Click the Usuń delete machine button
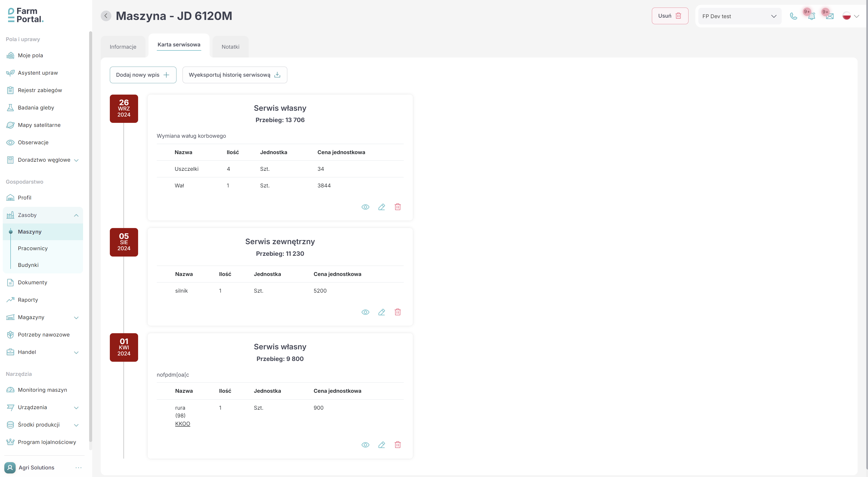Image resolution: width=868 pixels, height=477 pixels. (x=670, y=16)
